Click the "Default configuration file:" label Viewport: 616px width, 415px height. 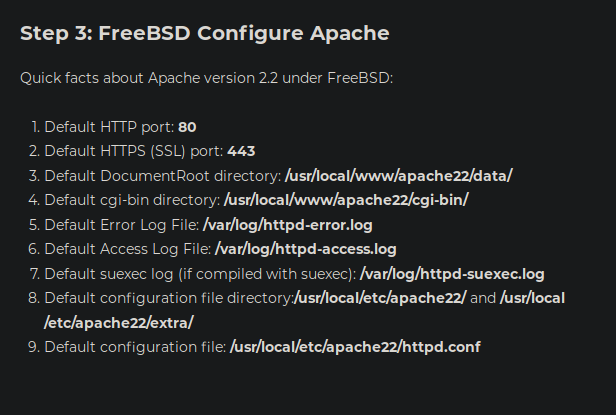[x=135, y=347]
